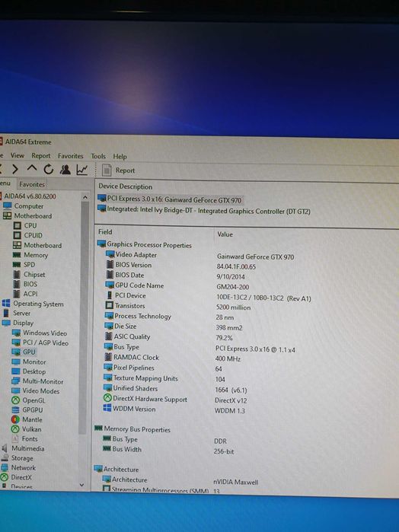This screenshot has width=399, height=532.
Task: Select the GPU tree item
Action: tap(24, 352)
